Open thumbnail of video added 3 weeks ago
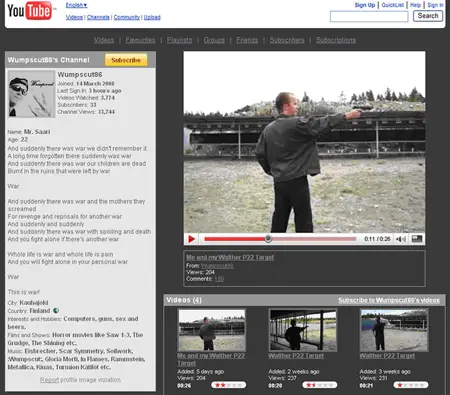This screenshot has width=450, height=395. (394, 330)
